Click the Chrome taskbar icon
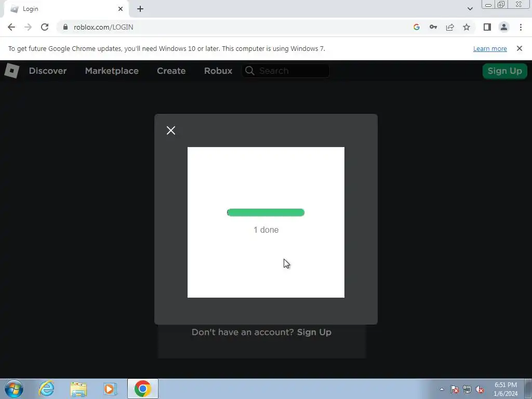This screenshot has height=399, width=532. [x=142, y=389]
